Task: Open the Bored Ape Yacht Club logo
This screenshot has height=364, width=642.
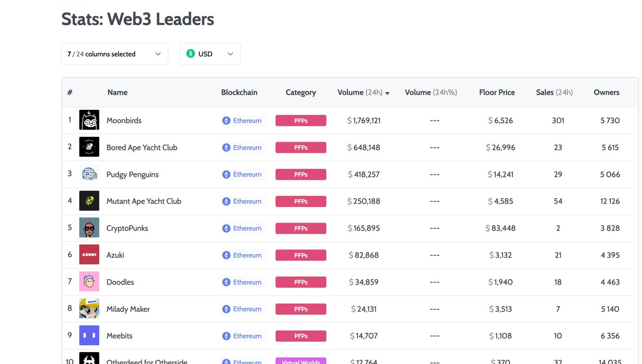Action: [x=89, y=147]
